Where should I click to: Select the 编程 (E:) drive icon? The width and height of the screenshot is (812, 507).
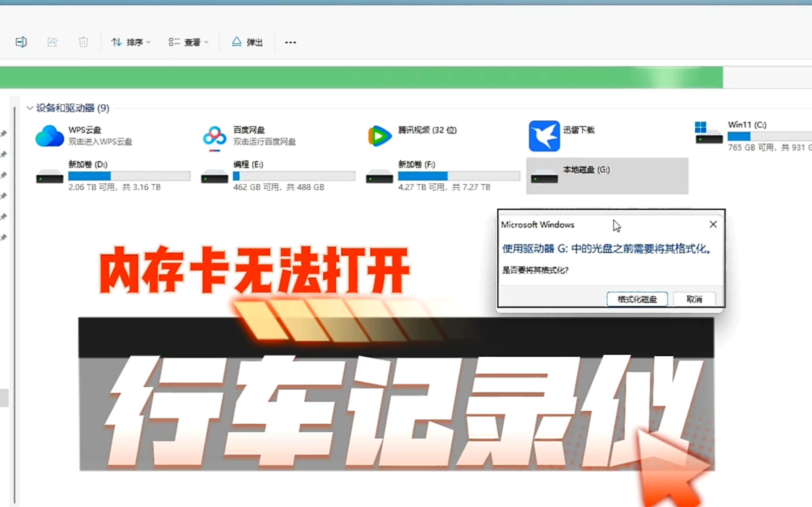click(x=215, y=177)
